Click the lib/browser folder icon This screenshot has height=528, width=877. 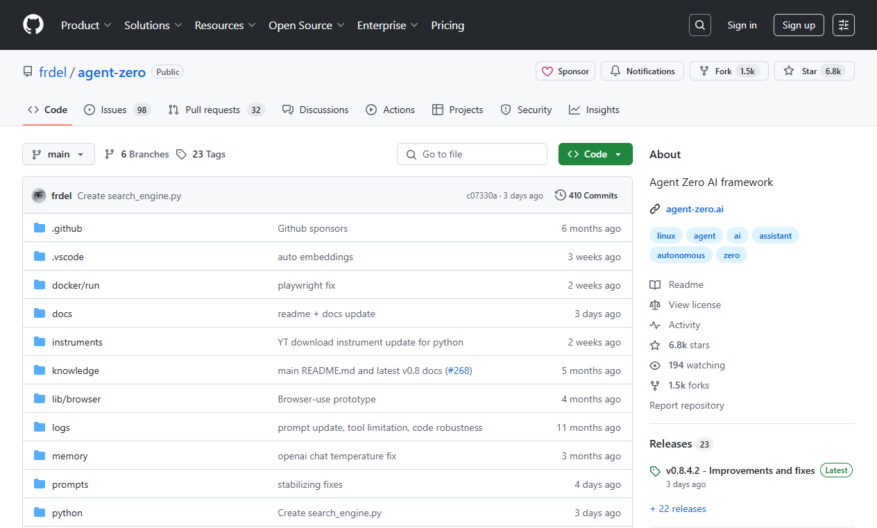pyautogui.click(x=39, y=399)
